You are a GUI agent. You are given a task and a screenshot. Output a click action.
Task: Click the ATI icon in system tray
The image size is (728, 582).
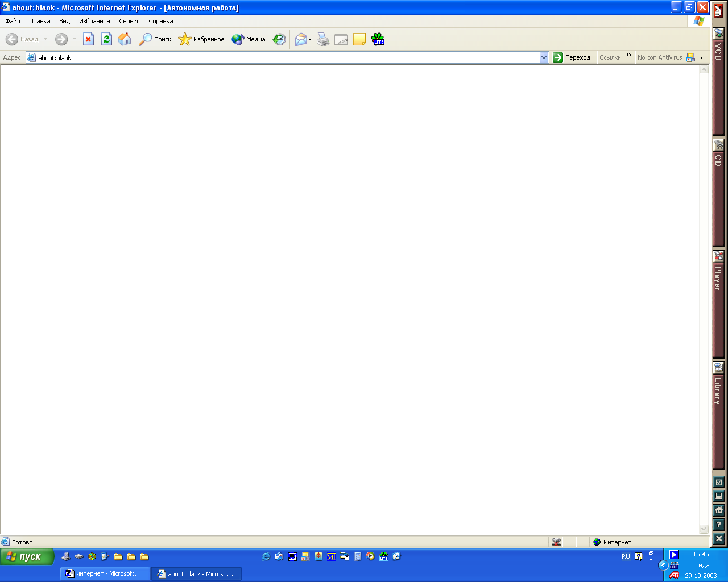pyautogui.click(x=674, y=575)
